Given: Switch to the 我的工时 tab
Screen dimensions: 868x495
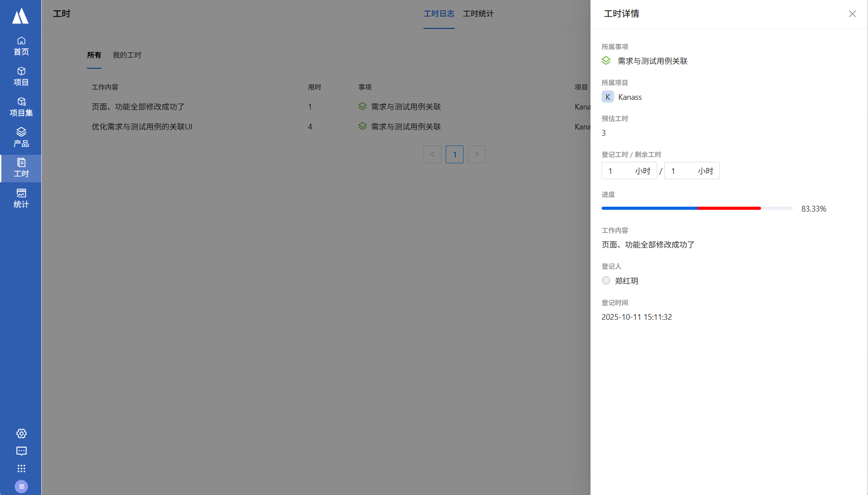Looking at the screenshot, I should click(127, 55).
